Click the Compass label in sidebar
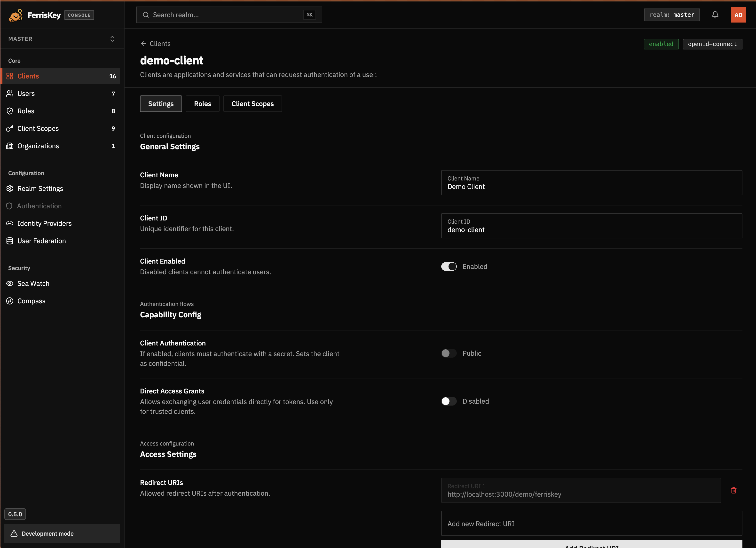Screen dimensions: 756x548 pyautogui.click(x=31, y=301)
